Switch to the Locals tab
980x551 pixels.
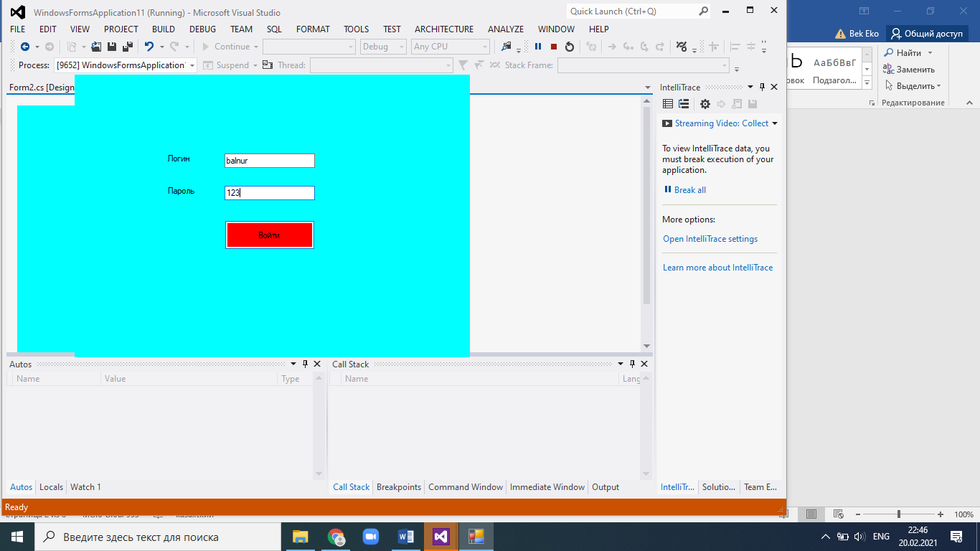coord(51,487)
